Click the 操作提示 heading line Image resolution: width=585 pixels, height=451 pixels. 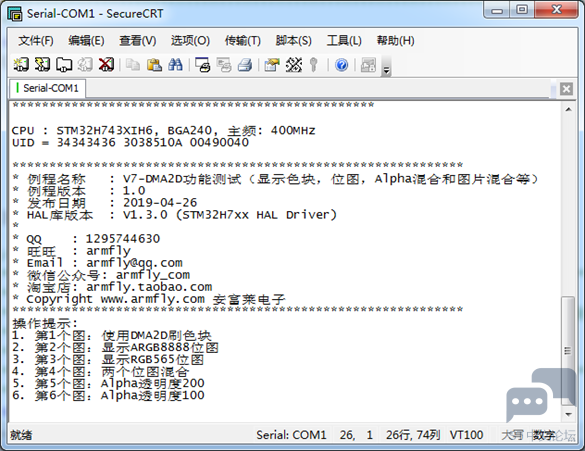click(x=45, y=323)
